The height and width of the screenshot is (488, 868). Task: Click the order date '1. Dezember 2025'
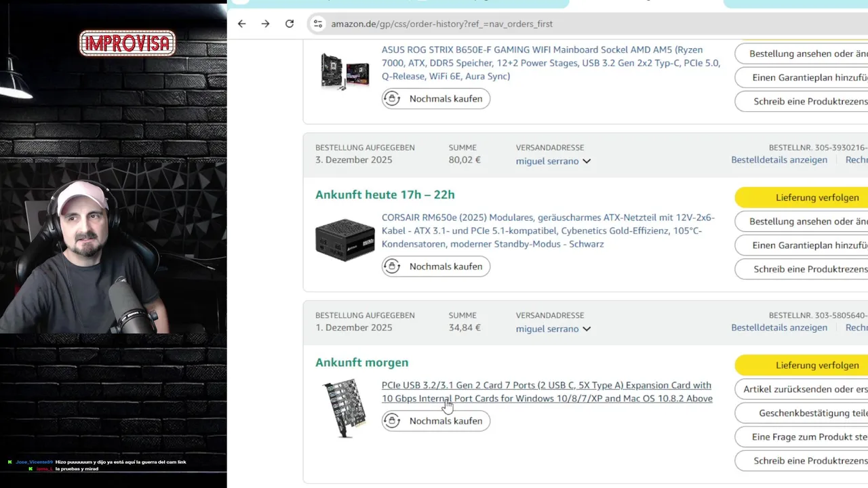[353, 327]
